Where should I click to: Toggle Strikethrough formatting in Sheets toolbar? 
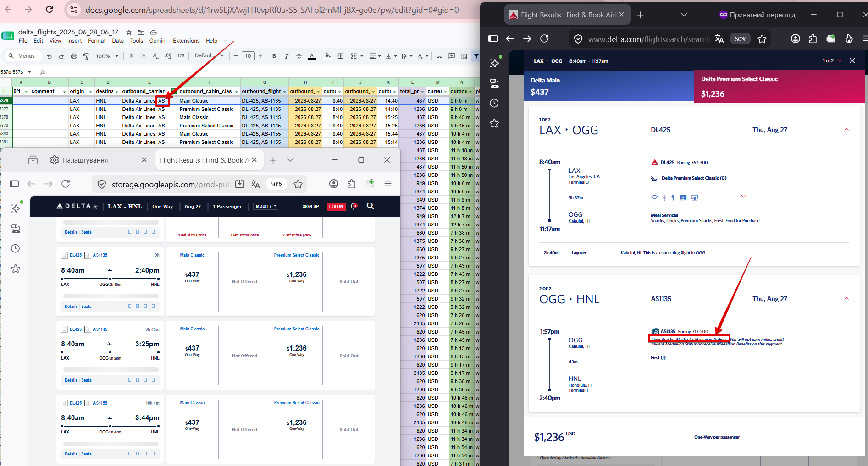(x=299, y=56)
